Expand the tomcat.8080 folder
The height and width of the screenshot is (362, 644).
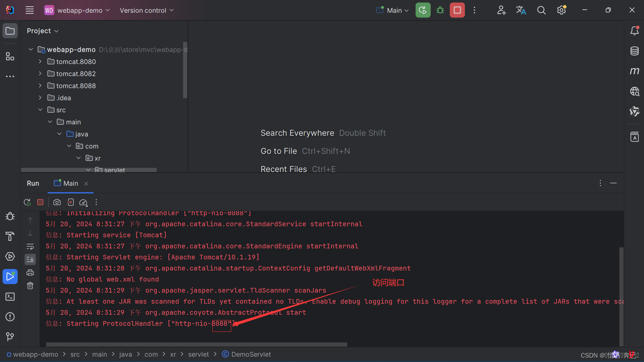[40, 62]
